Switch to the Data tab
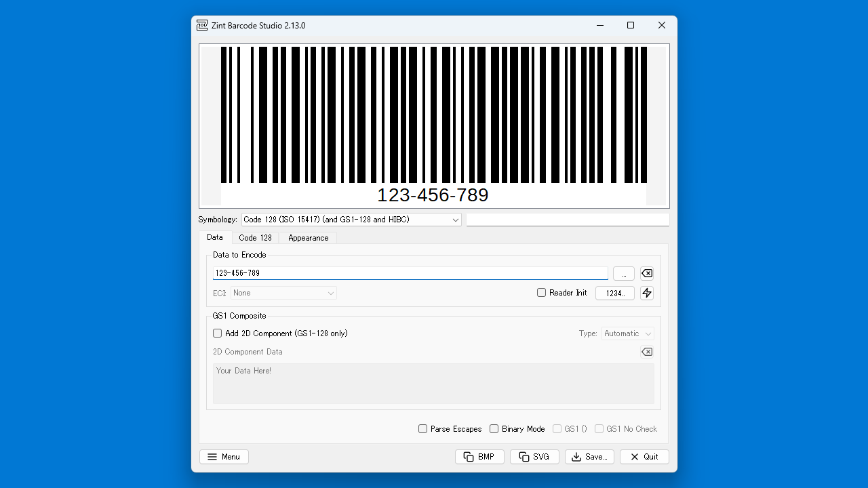The image size is (868, 488). tap(215, 237)
